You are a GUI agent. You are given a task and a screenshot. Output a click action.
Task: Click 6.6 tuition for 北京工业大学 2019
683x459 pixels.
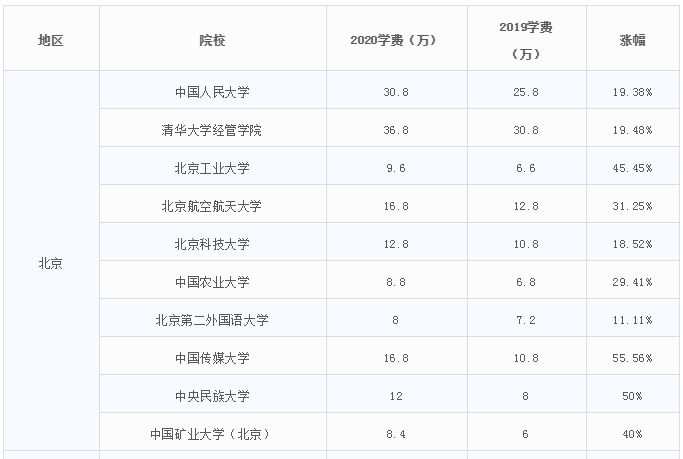pyautogui.click(x=526, y=168)
